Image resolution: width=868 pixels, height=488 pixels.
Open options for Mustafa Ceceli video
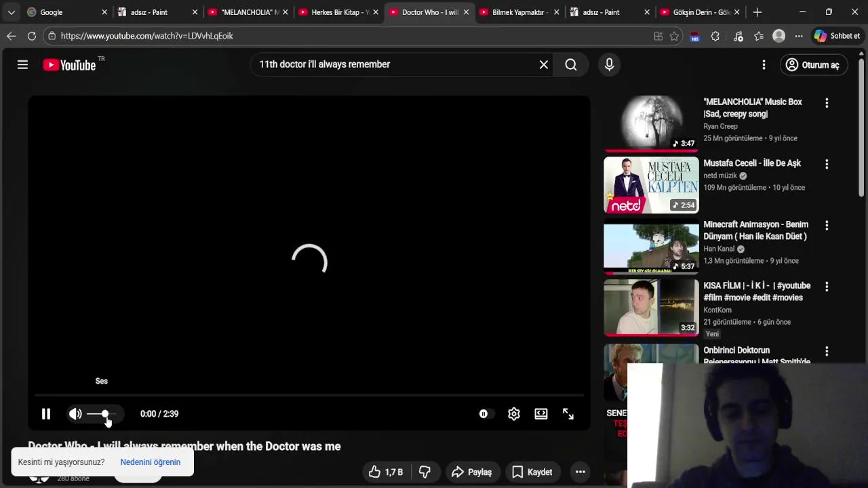click(x=827, y=164)
